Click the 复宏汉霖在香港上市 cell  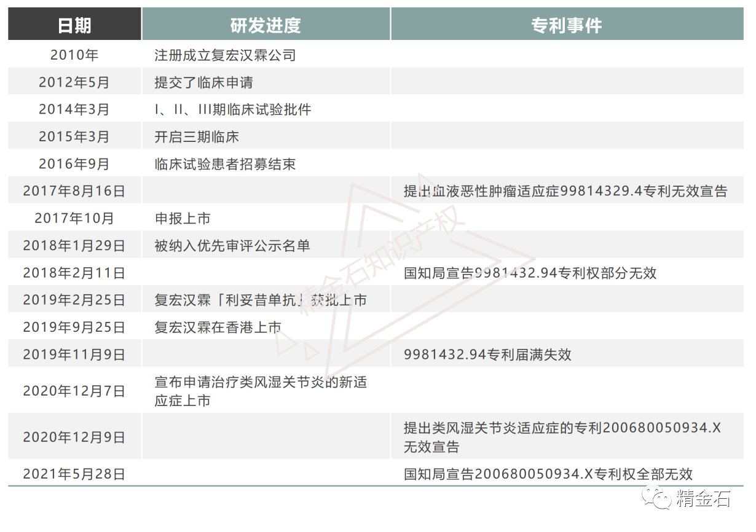(x=266, y=327)
